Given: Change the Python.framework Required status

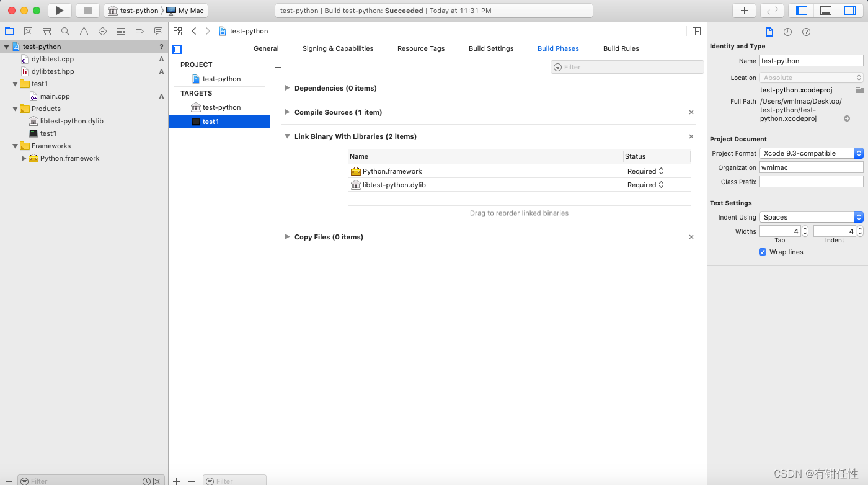Looking at the screenshot, I should (645, 171).
